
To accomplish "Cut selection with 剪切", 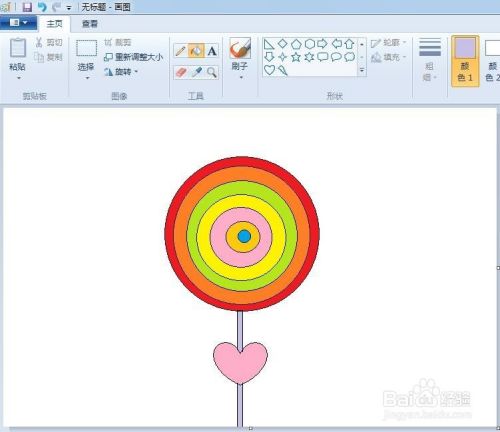I will click(x=49, y=42).
